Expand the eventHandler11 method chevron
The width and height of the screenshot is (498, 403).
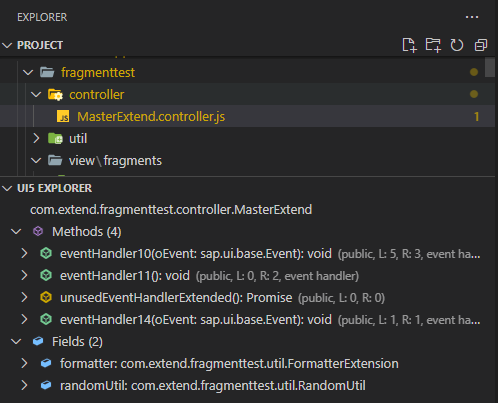coord(24,275)
